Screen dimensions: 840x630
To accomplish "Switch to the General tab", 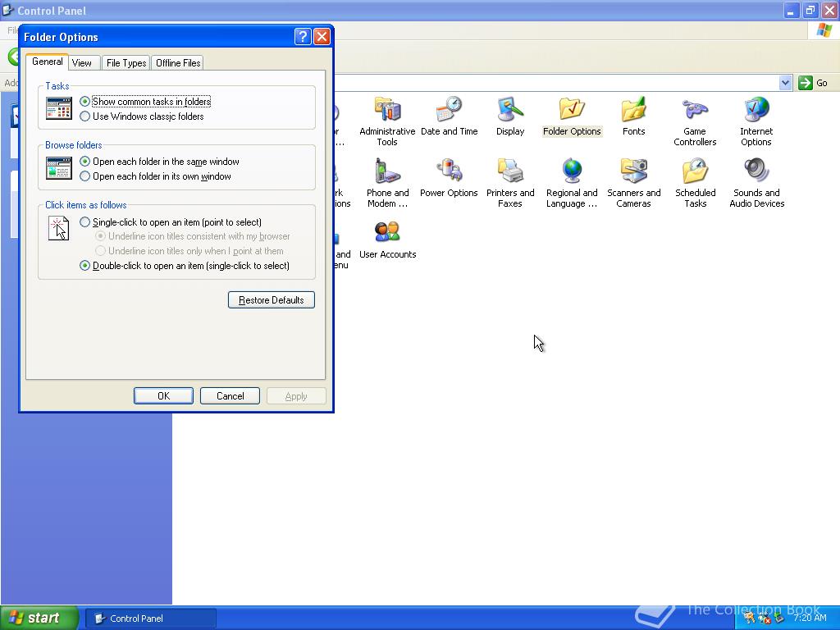I will (47, 62).
